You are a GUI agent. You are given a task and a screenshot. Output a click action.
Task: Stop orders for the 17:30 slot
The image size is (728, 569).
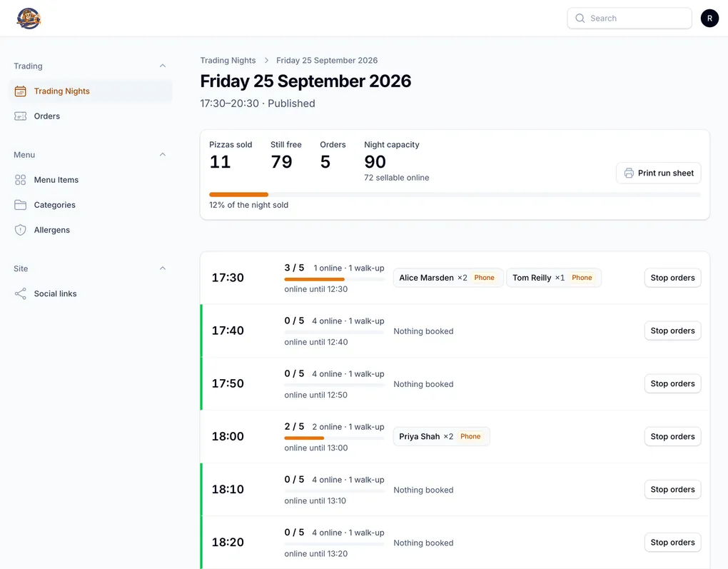click(x=672, y=278)
